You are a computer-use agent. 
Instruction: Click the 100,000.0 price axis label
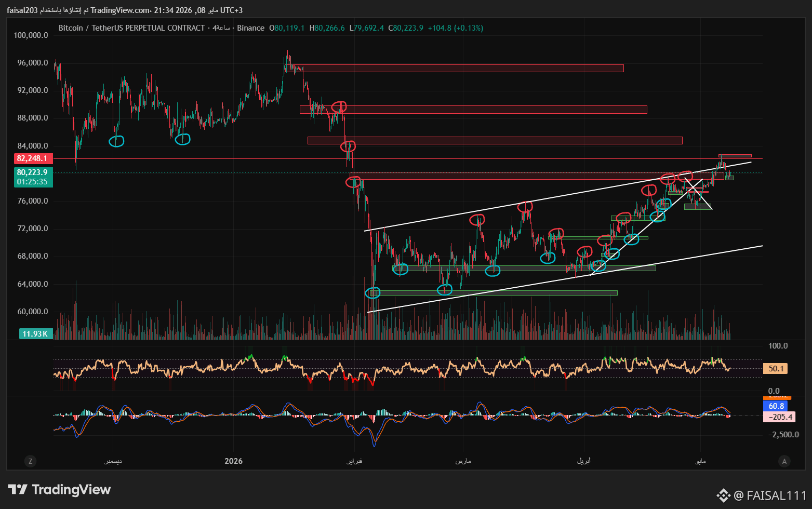[31, 35]
